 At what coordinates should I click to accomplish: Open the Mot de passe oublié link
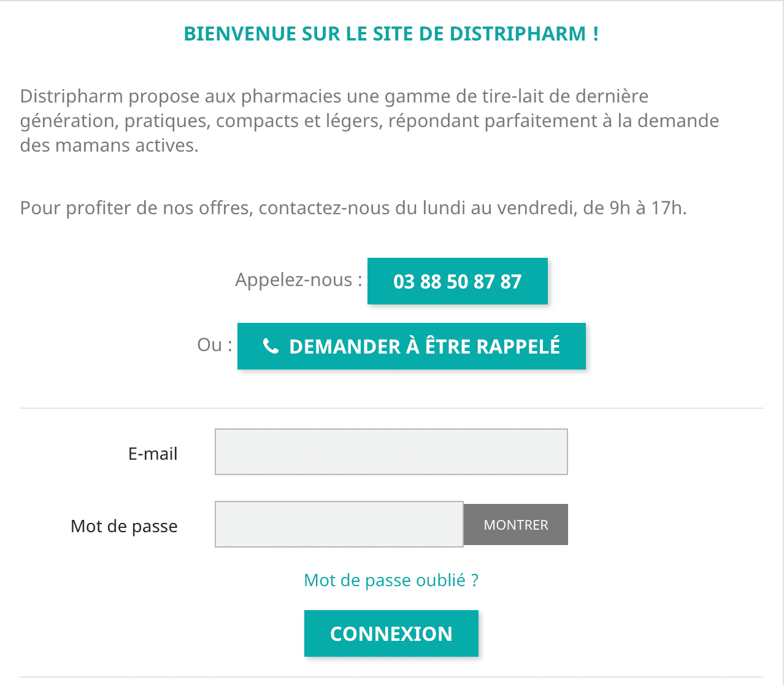tap(391, 580)
